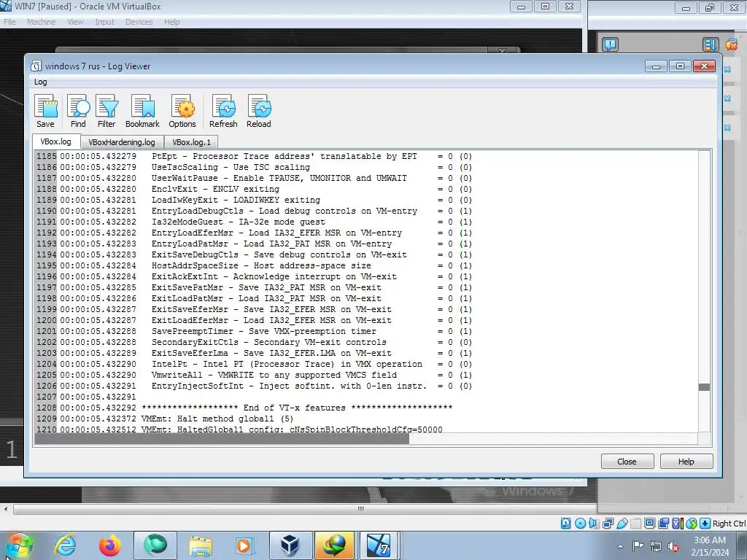
Task: Launch Internet Explorer from taskbar
Action: tap(65, 545)
